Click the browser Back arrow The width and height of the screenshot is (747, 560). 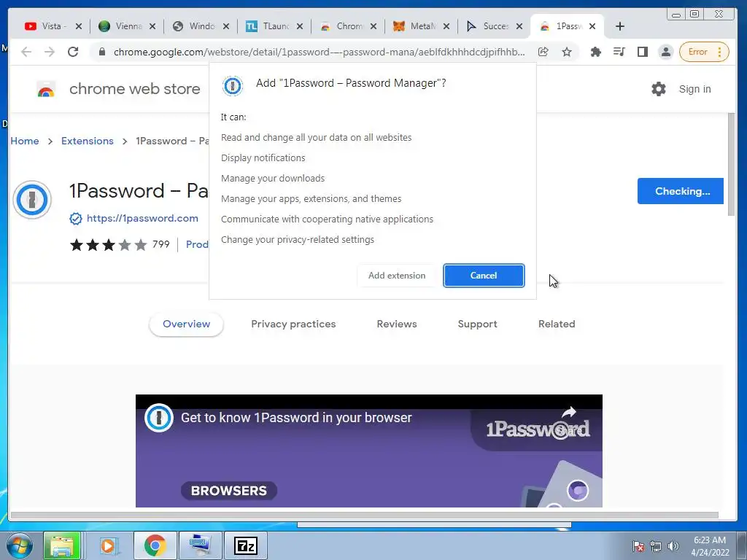pos(26,52)
